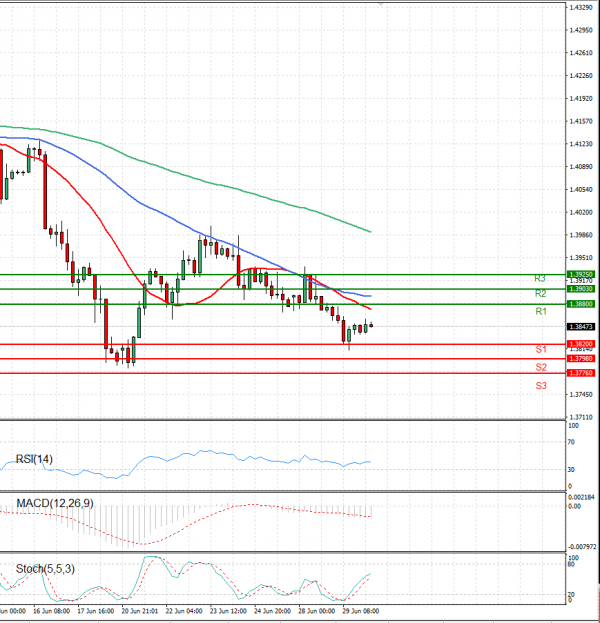Select the 1.37760 support price tag
The width and height of the screenshot is (600, 623).
click(x=581, y=373)
